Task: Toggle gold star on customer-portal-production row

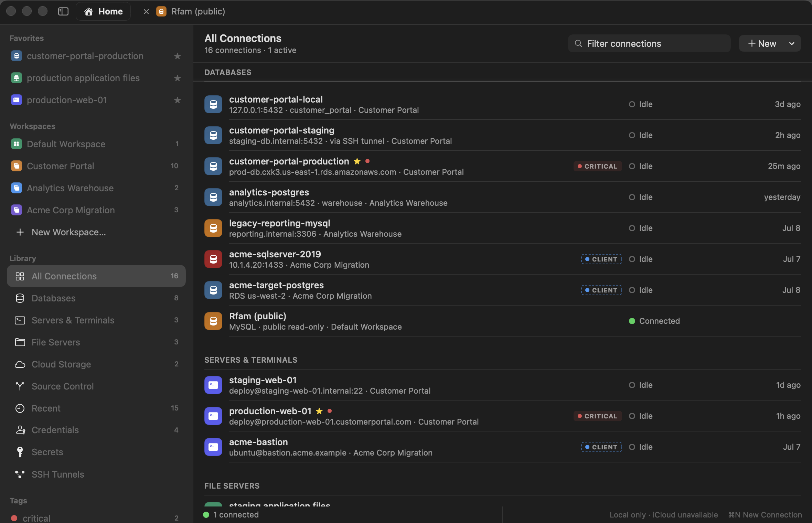Action: click(x=357, y=161)
